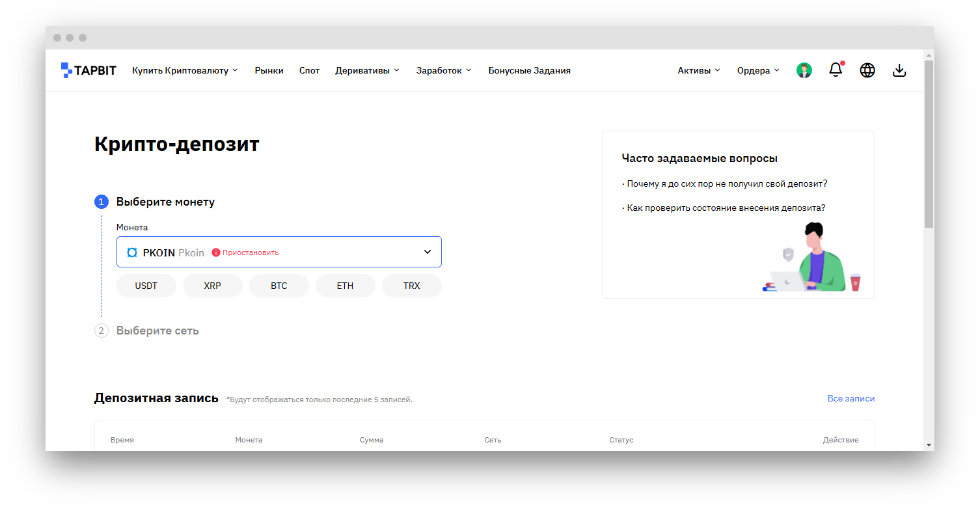The width and height of the screenshot is (980, 516).
Task: Click the scrollbar down arrow
Action: 929,445
